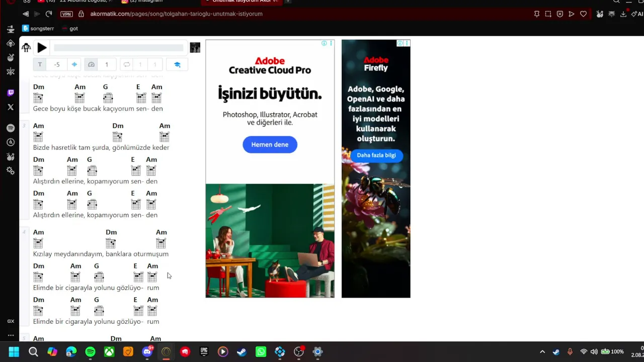Viewport: 644px width, 362px height.
Task: Open Spotify from the taskbar
Action: 90,352
